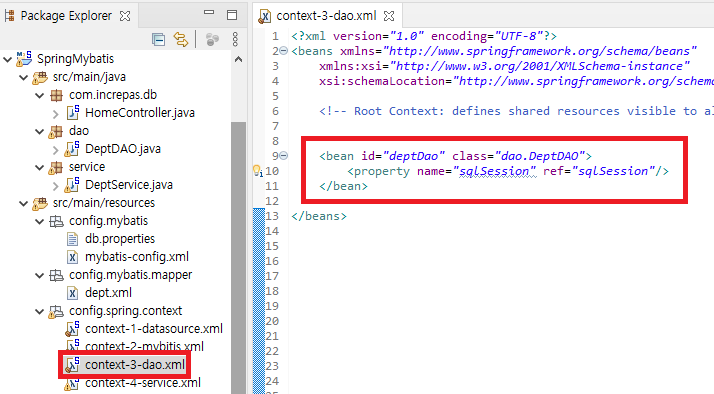Collapse the config.mybatis package
Image resolution: width=714 pixels, height=394 pixels.
pos(40,222)
